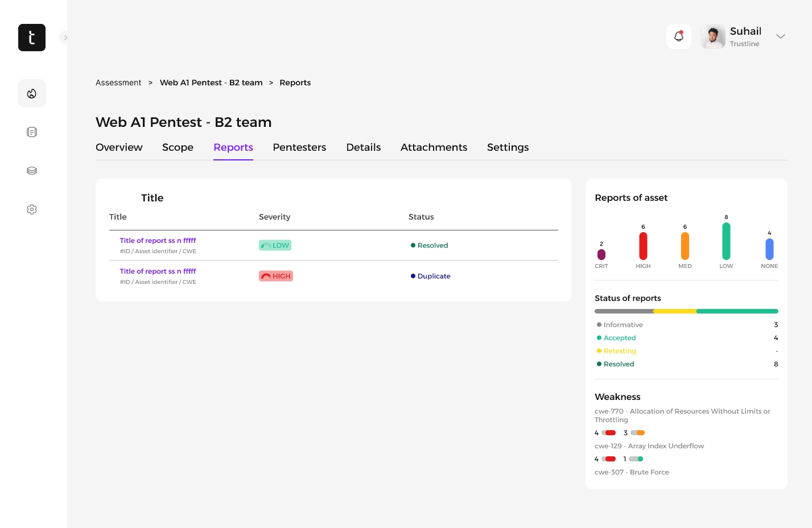This screenshot has width=812, height=528.
Task: Click the Assessment breadcrumb link
Action: click(x=118, y=82)
